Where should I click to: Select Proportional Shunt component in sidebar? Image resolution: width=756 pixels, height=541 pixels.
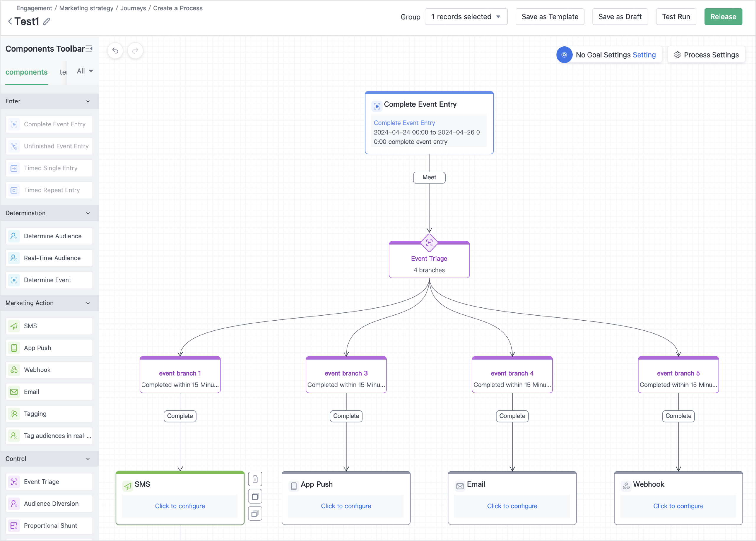point(49,526)
